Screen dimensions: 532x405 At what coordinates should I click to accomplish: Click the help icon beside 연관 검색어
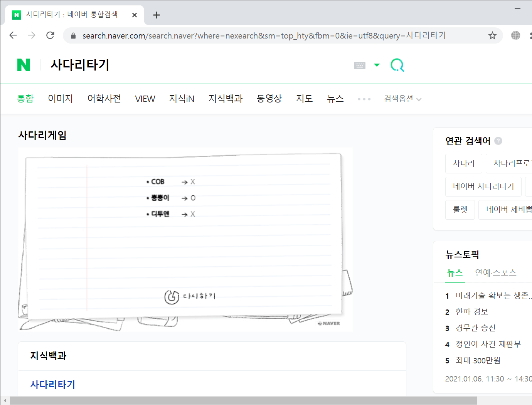coord(498,141)
